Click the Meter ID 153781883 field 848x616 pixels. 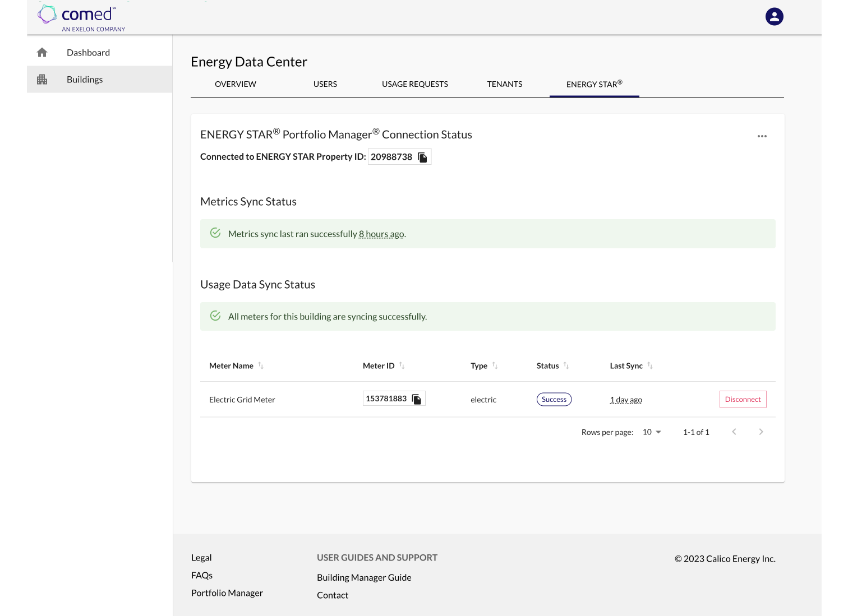tap(394, 399)
